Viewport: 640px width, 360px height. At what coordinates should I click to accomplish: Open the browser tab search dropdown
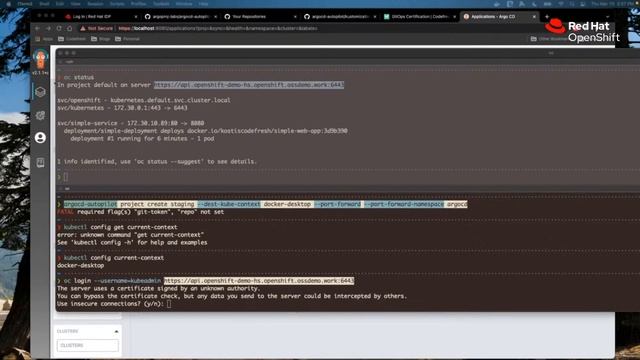[x=607, y=17]
